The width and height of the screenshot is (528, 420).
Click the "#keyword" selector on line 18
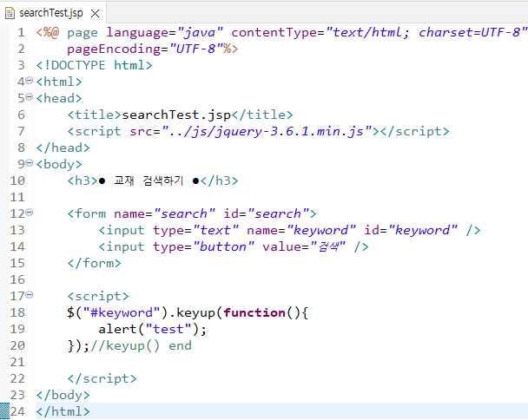(x=122, y=312)
